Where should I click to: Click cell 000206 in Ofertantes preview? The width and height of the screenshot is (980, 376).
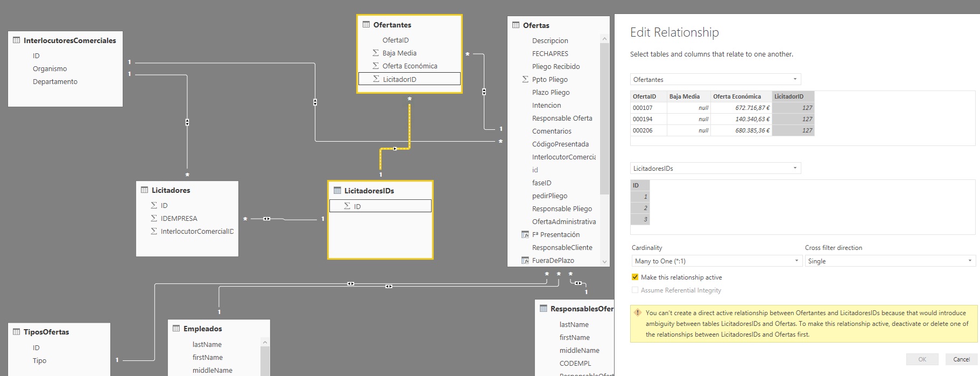648,130
